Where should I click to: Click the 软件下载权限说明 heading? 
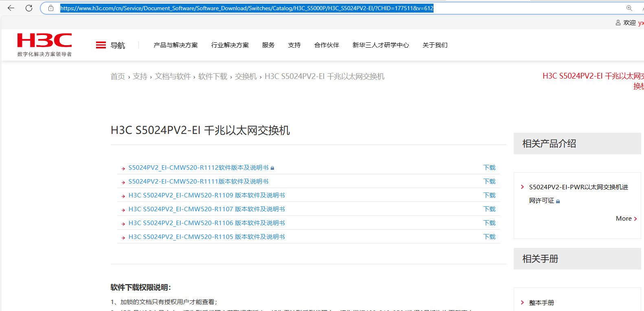[141, 287]
